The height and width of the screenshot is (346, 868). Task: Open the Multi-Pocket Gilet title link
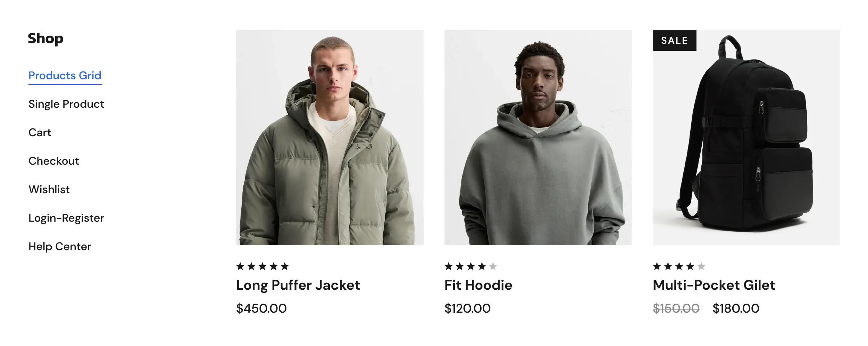point(713,285)
